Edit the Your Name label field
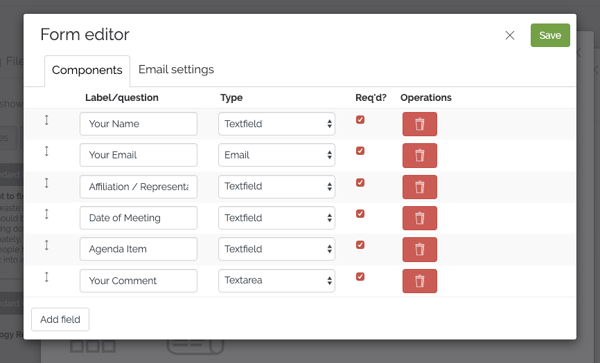The width and height of the screenshot is (600, 363). tap(139, 124)
